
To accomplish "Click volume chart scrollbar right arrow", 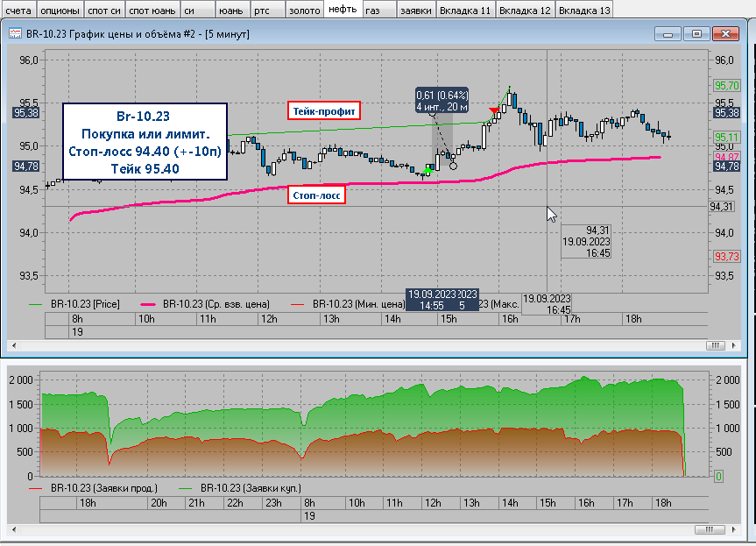I will tap(734, 529).
